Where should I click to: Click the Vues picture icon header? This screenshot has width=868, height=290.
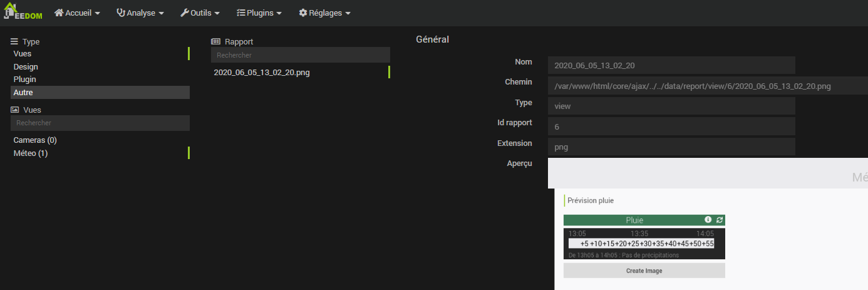(x=15, y=110)
